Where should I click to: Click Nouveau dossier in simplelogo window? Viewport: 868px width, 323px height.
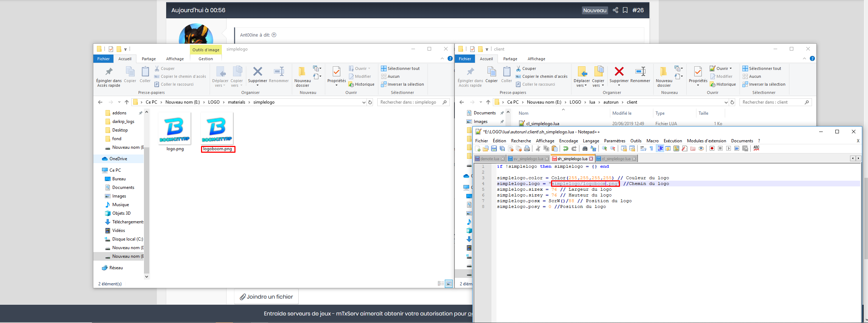pyautogui.click(x=302, y=77)
